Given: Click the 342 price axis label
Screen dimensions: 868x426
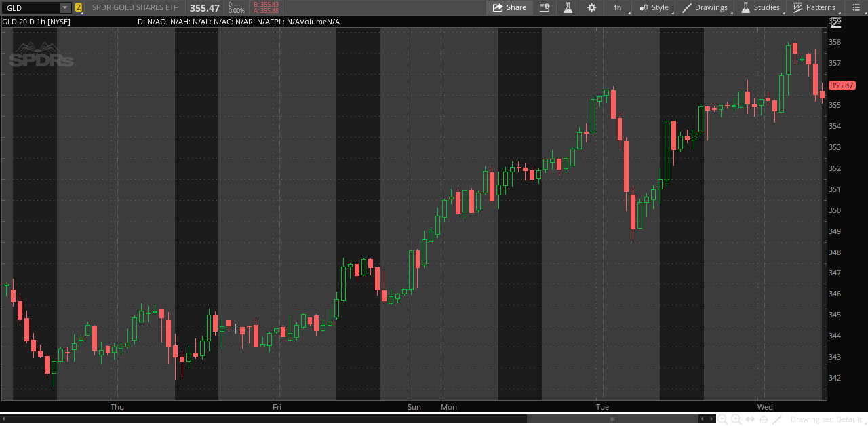Looking at the screenshot, I should (x=835, y=378).
